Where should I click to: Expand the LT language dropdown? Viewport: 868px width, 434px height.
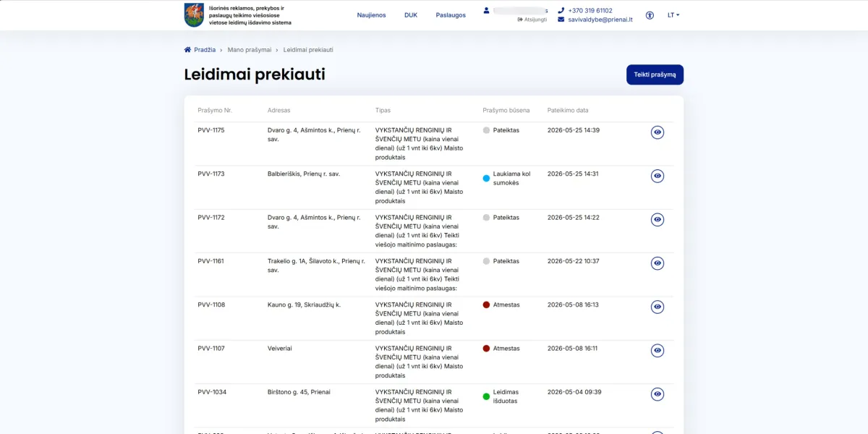(673, 15)
